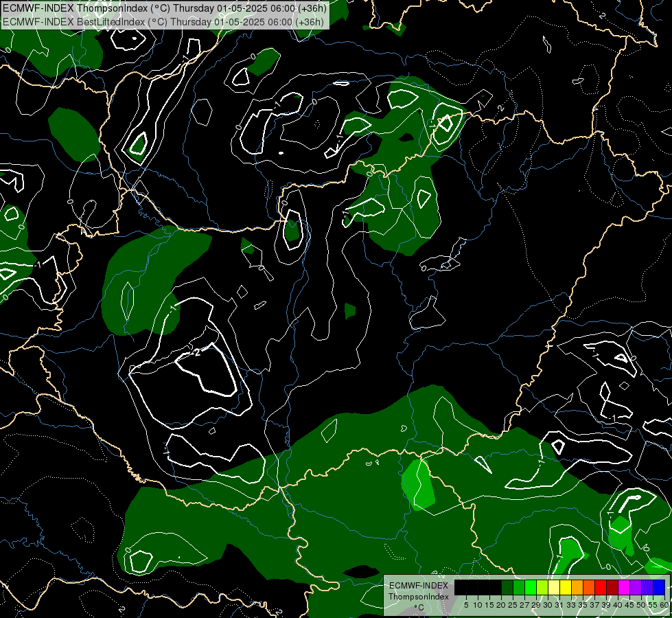This screenshot has width=672, height=618.
Task: Click the black swatch between 15 and 20
Action: pyautogui.click(x=496, y=587)
